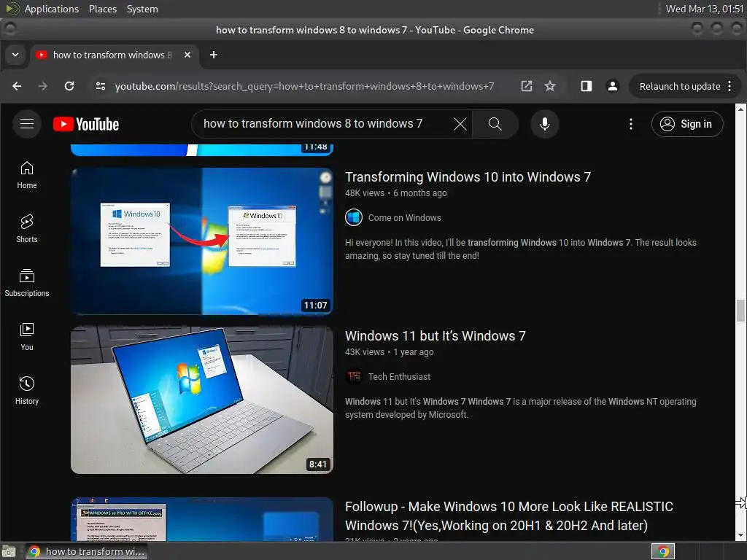747x560 pixels.
Task: Open 'Followup - Make Windows 10 More Look Like' video
Action: (508, 516)
